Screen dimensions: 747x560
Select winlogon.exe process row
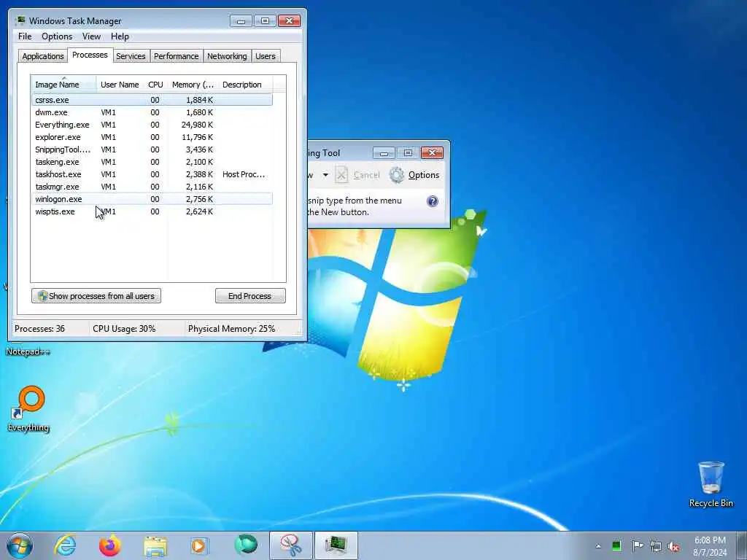click(x=152, y=199)
